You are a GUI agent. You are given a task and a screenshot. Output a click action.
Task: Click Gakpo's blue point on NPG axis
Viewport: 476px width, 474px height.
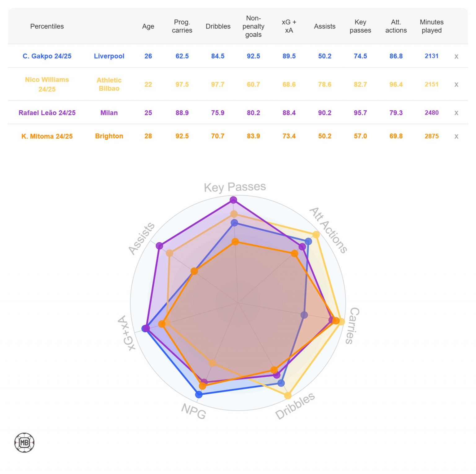click(x=199, y=394)
